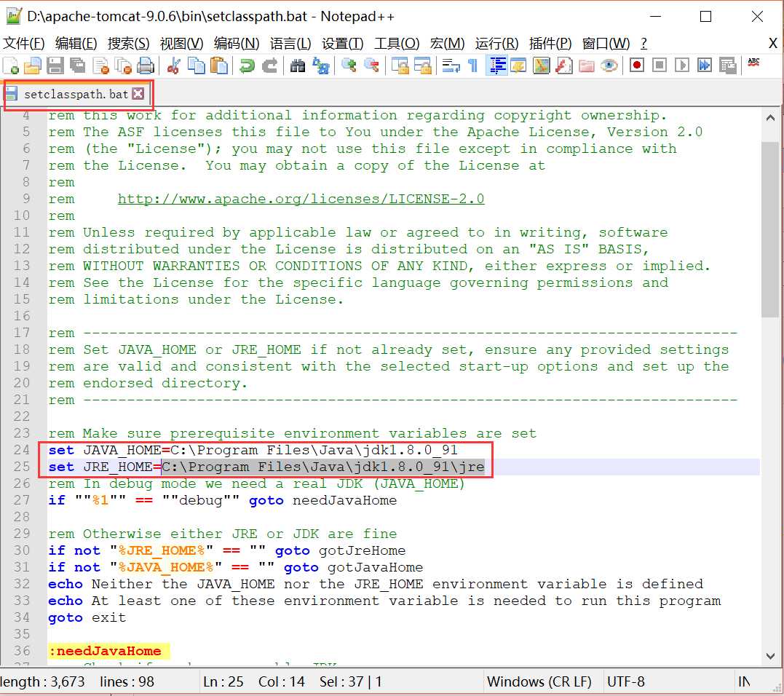Click the Stop recording macro icon
Image resolution: width=784 pixels, height=696 pixels.
[x=660, y=66]
